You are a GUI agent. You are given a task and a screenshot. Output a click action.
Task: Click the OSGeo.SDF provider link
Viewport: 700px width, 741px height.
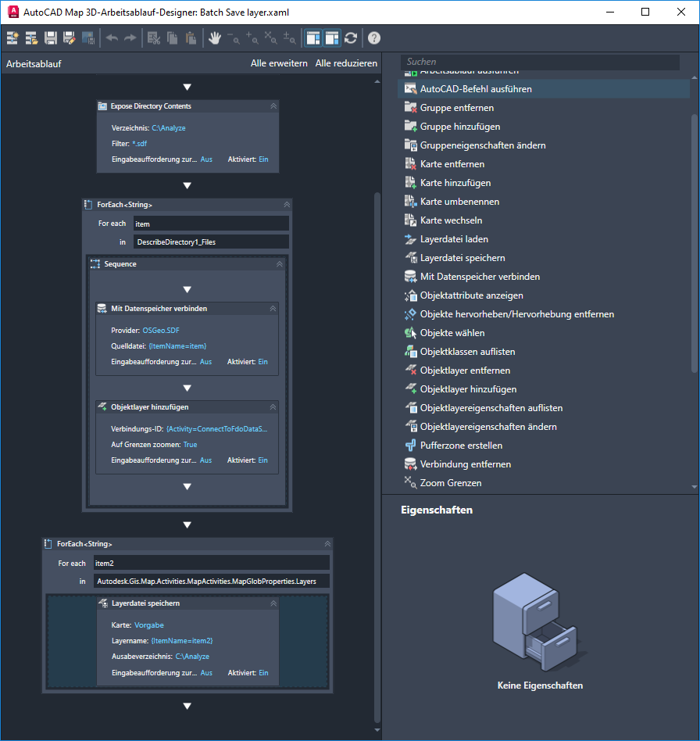(161, 331)
